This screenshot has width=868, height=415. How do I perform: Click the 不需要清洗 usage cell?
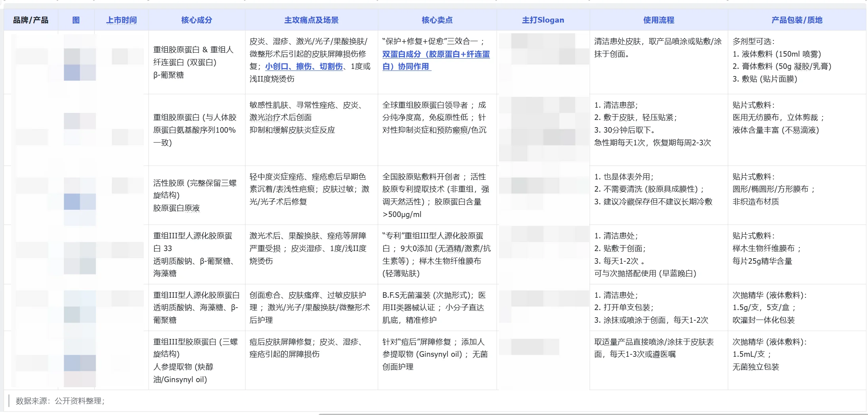659,195
